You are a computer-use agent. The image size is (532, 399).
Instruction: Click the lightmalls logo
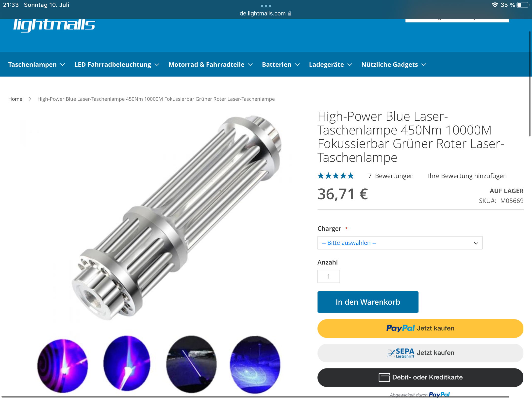[54, 25]
